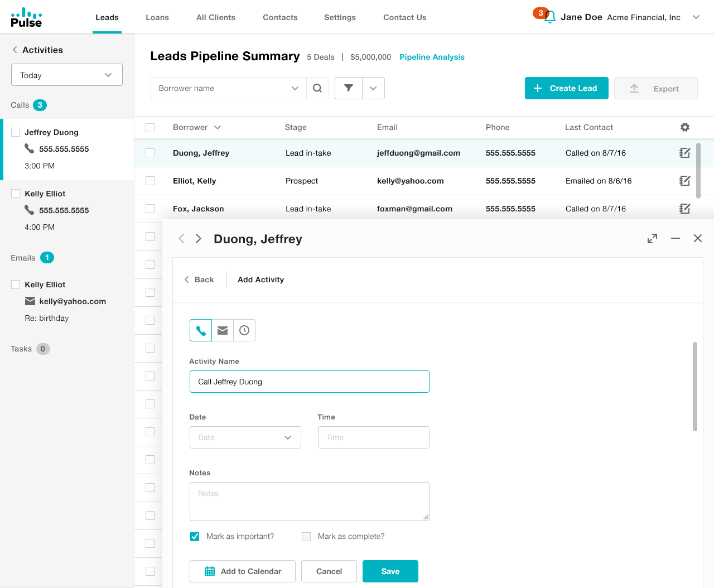
Task: Click the Activity Name text field
Action: pos(310,382)
